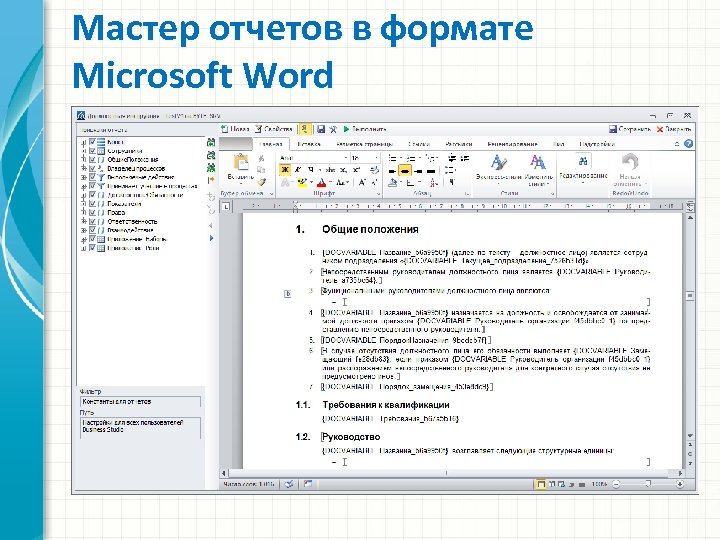Expand the Владелец процессов tree node
Screen dimensions: 720x540
[x=84, y=169]
